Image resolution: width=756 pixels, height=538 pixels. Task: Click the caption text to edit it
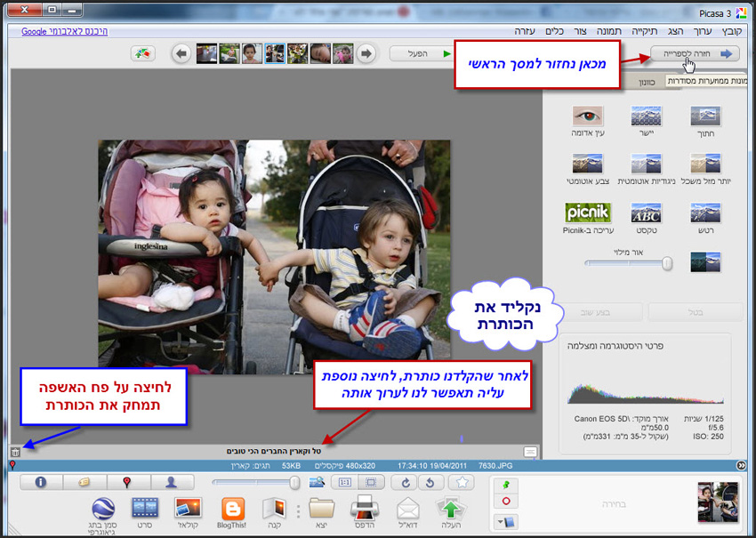pos(274,451)
